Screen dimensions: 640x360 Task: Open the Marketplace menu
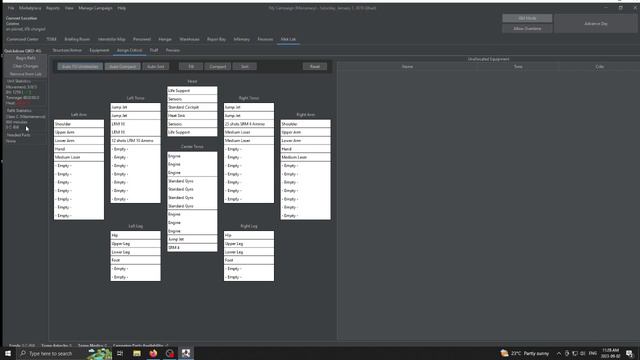click(x=30, y=8)
